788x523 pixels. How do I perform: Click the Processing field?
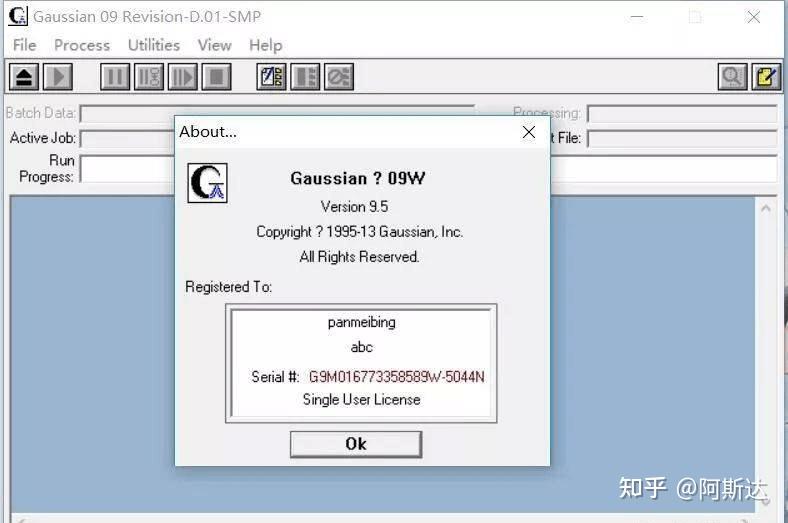[x=682, y=114]
